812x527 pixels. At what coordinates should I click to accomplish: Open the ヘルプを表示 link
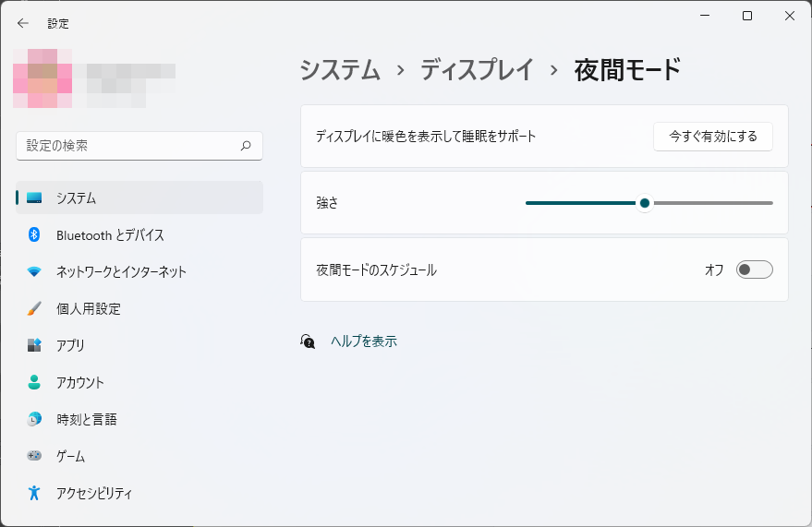[364, 341]
